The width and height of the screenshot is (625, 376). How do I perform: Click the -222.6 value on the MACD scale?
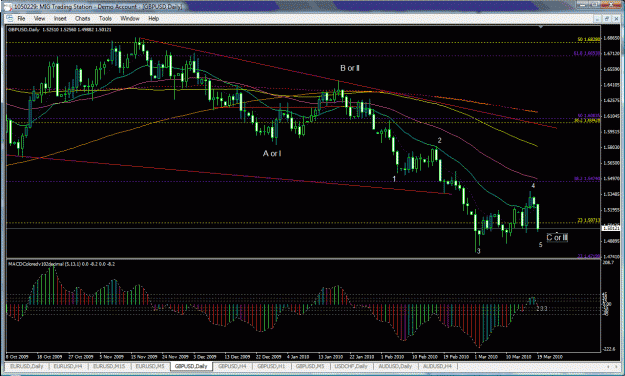click(x=609, y=349)
